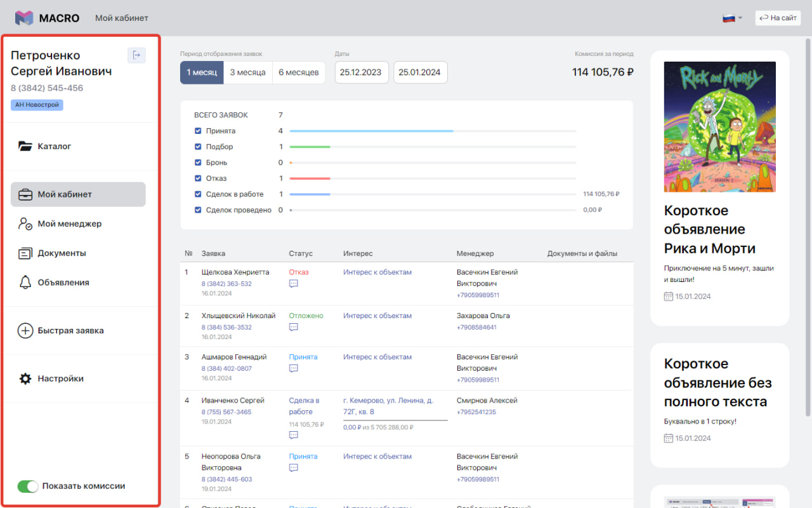Click the На сайт button
The image size is (812, 508).
coord(778,18)
